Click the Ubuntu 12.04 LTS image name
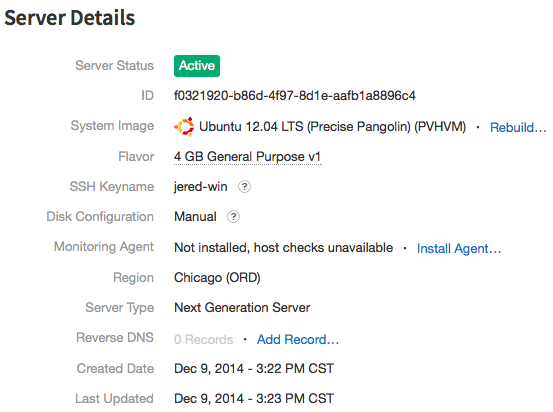 [333, 127]
